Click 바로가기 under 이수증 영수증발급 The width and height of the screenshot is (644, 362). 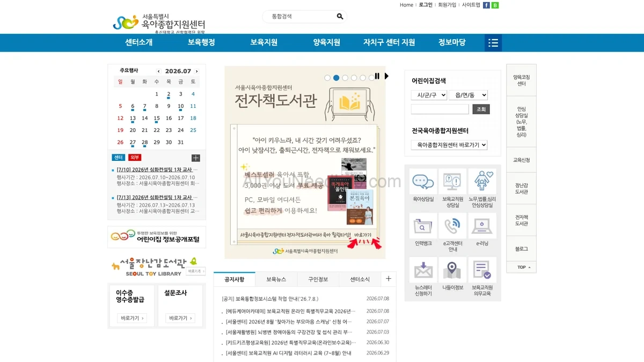[132, 319]
